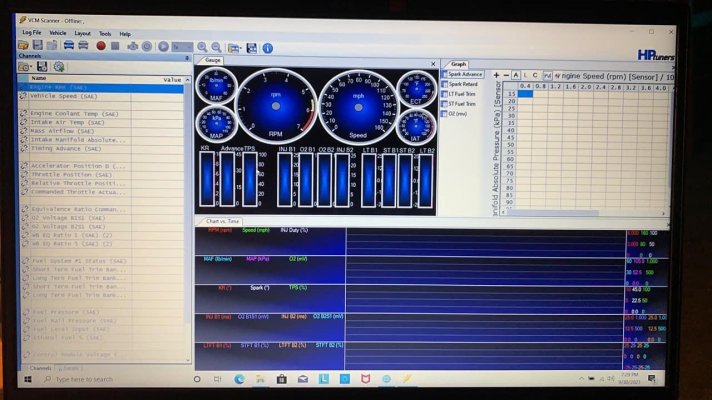Screen dimensions: 712x400
Task: Save channels with the Channels panel floppy icon
Action: coord(42,67)
